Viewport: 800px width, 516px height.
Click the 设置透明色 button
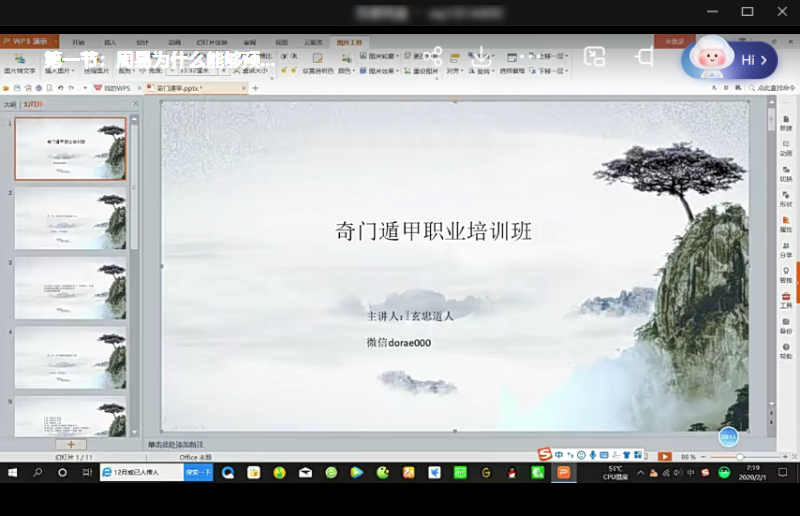(316, 71)
